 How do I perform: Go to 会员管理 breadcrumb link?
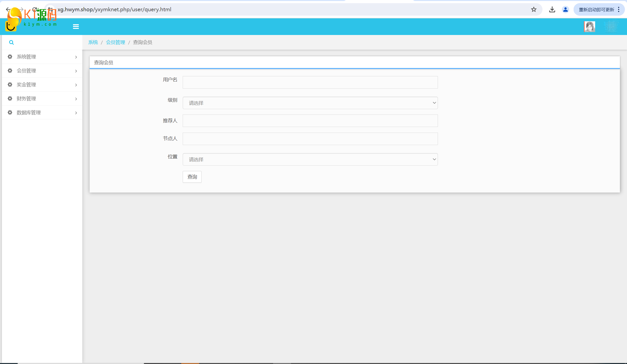115,42
